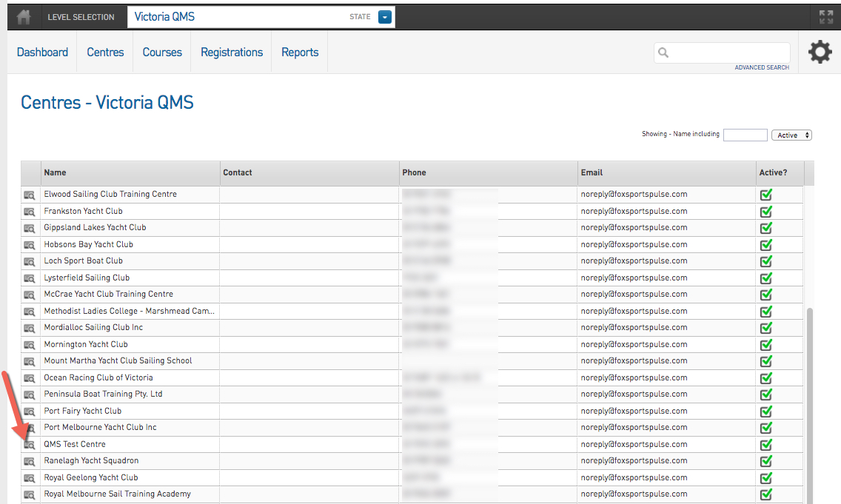Focus the top search input field

click(x=722, y=53)
